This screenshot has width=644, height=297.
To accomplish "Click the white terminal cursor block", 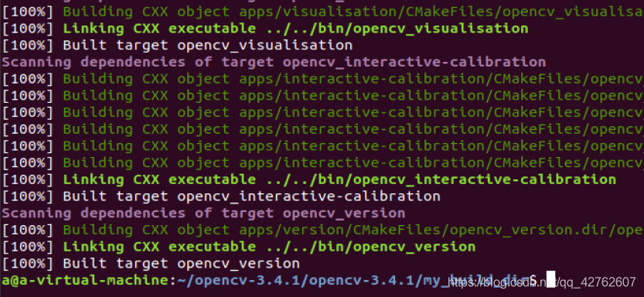I will [550, 278].
